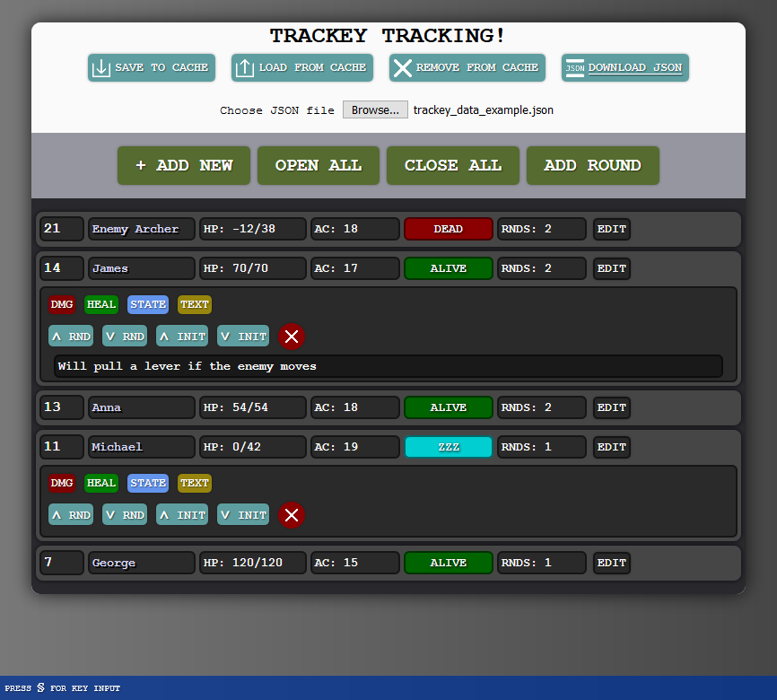Raise James's initiative
777x700 pixels.
coord(182,337)
